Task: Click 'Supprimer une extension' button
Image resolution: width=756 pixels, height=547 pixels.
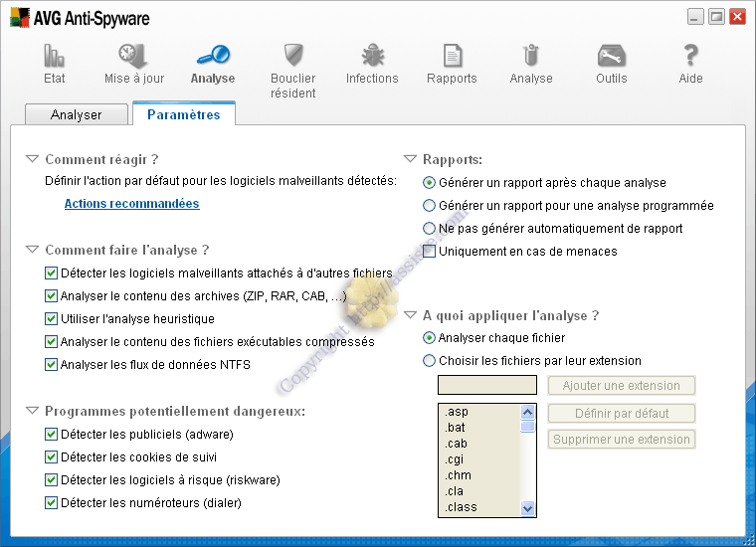Action: click(621, 439)
